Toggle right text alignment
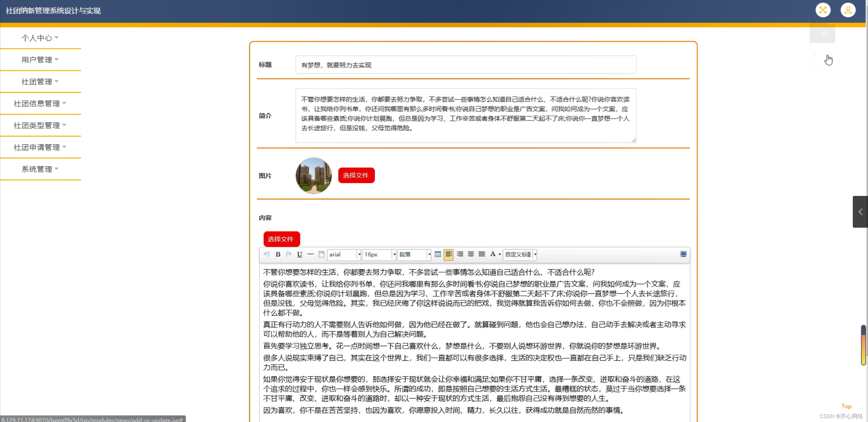Image resolution: width=868 pixels, height=422 pixels. [x=460, y=254]
